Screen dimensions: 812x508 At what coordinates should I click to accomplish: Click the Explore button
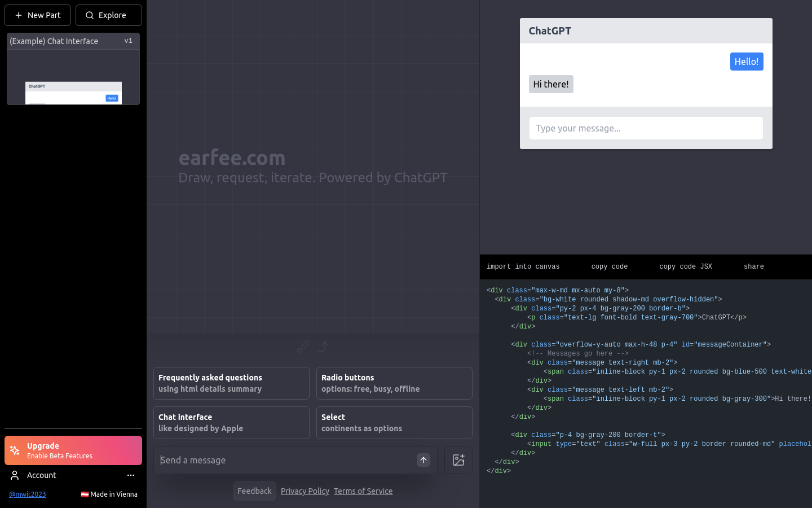[x=109, y=15]
